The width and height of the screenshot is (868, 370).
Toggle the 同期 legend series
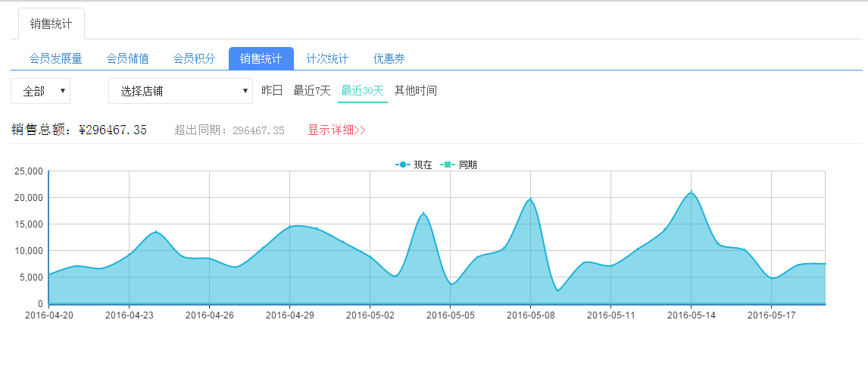[458, 165]
